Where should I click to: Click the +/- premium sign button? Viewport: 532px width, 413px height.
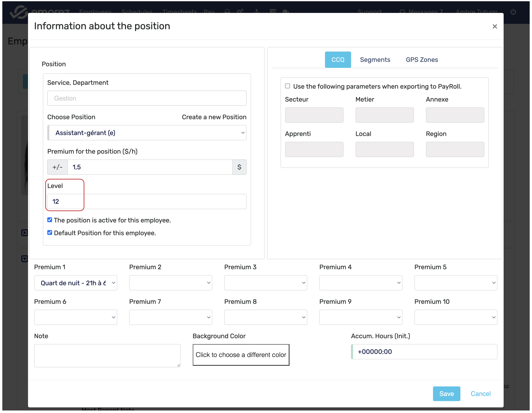(58, 167)
